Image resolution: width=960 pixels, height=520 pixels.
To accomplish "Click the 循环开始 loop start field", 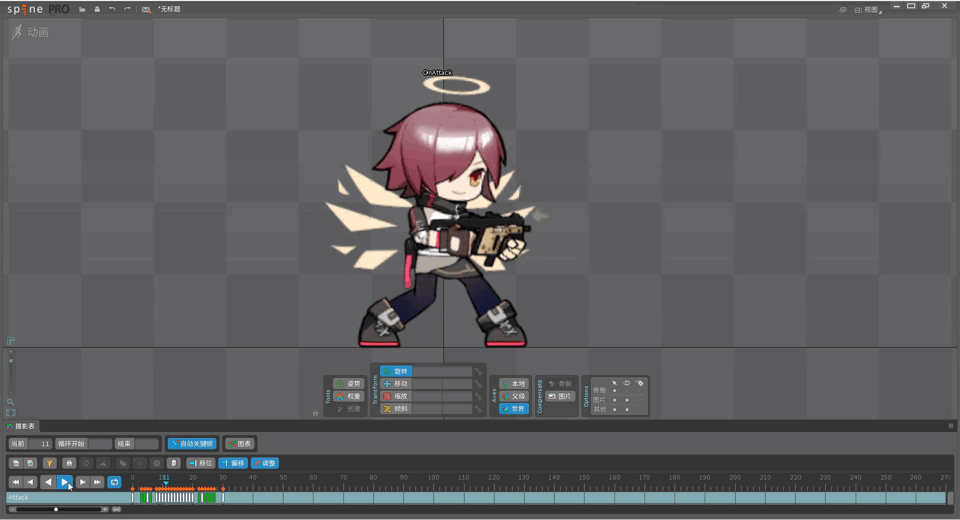I will pos(83,443).
